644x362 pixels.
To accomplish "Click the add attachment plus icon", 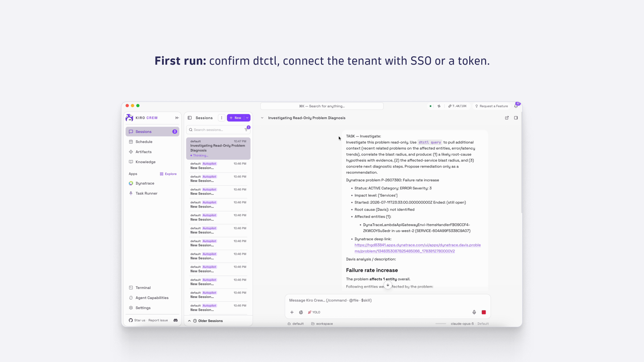I will coord(292,312).
